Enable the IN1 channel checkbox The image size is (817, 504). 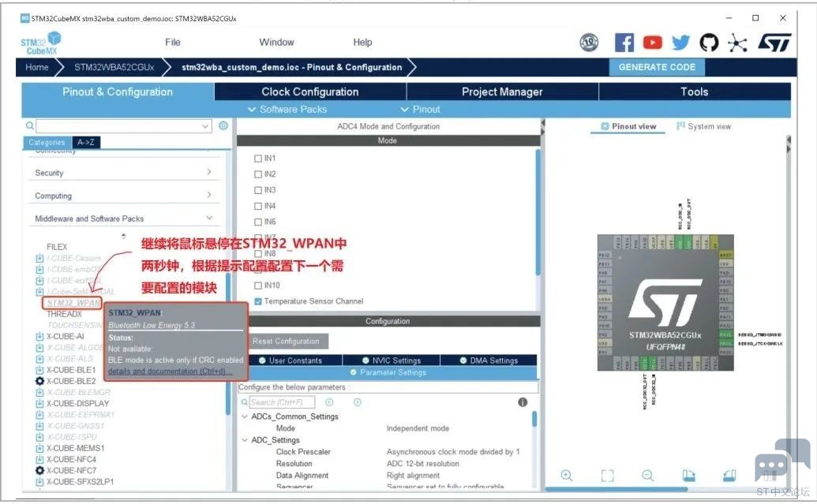(258, 159)
